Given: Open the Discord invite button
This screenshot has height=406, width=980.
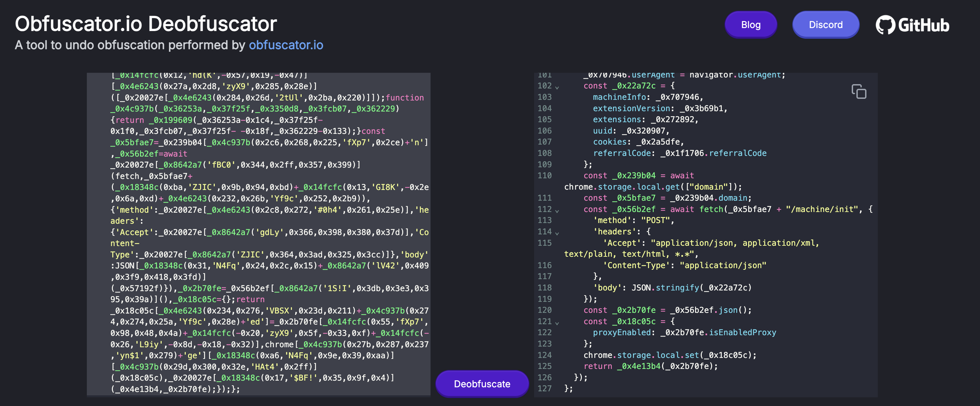Looking at the screenshot, I should click(826, 25).
